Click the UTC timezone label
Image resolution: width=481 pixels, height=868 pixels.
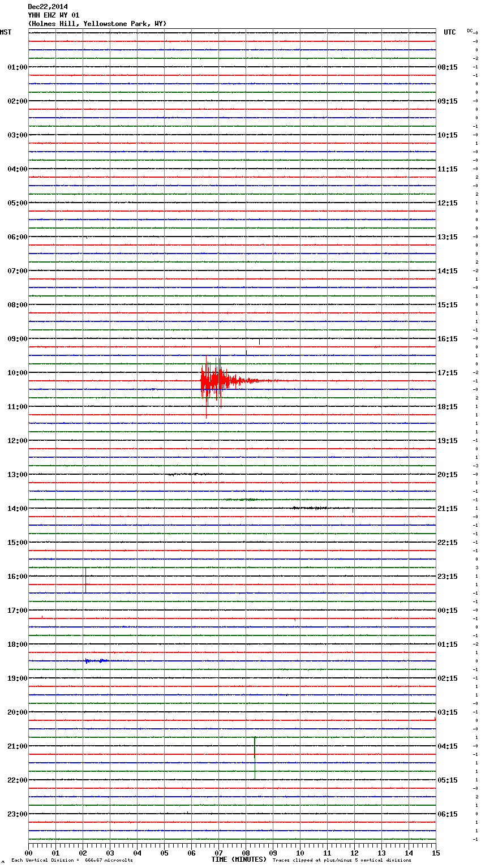(x=450, y=32)
